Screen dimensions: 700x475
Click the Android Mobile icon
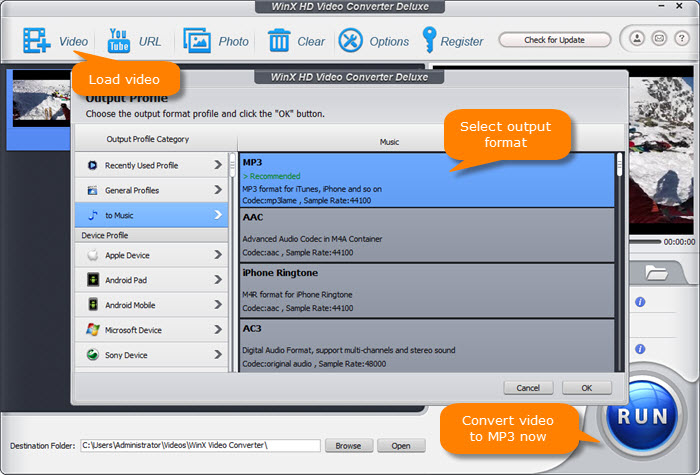(93, 305)
